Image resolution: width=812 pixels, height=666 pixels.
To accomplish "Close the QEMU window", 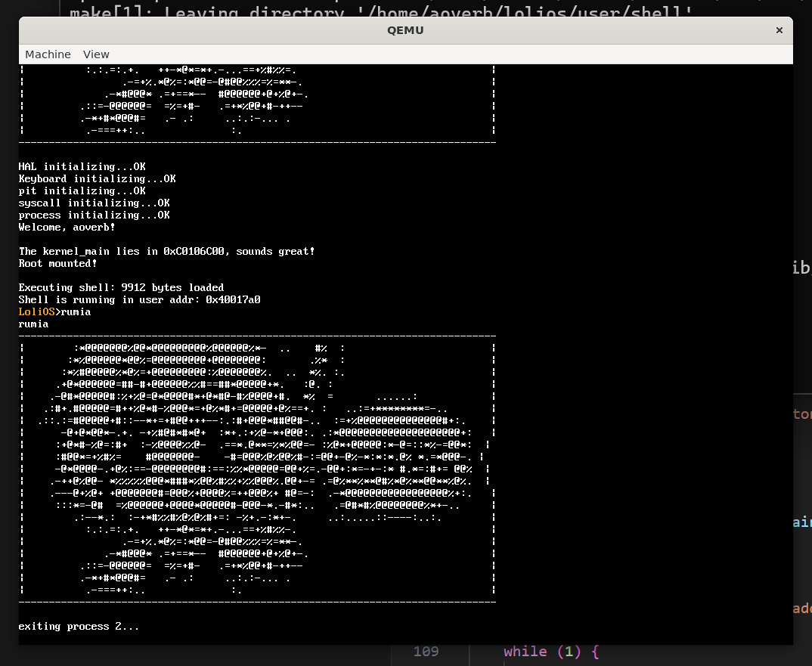I will pyautogui.click(x=779, y=30).
